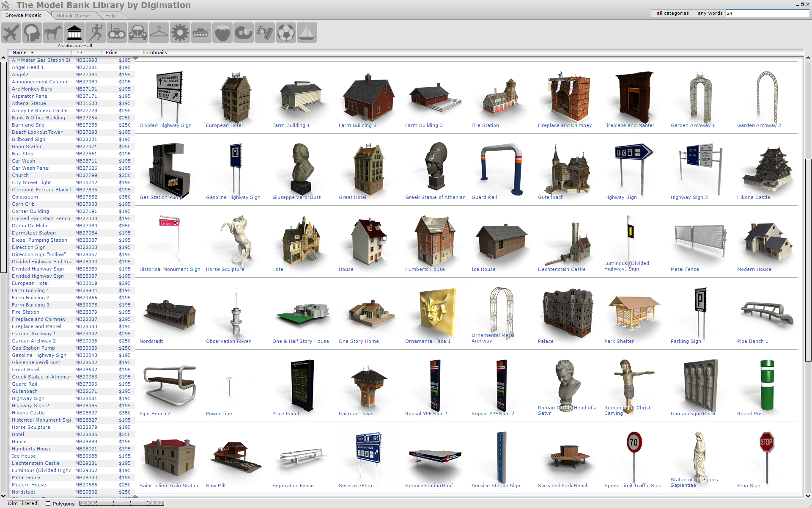812x508 pixels.
Task: Select the tank Military category icon
Action: click(x=201, y=33)
